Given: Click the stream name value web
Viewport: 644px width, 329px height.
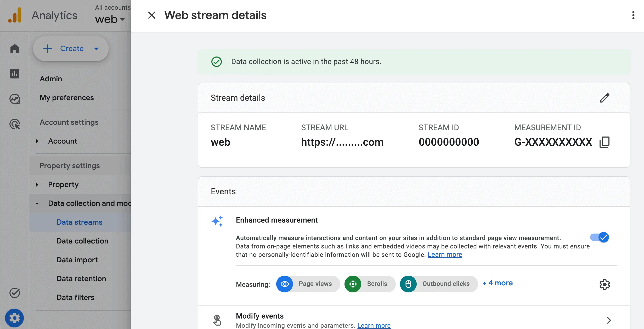Looking at the screenshot, I should 221,142.
